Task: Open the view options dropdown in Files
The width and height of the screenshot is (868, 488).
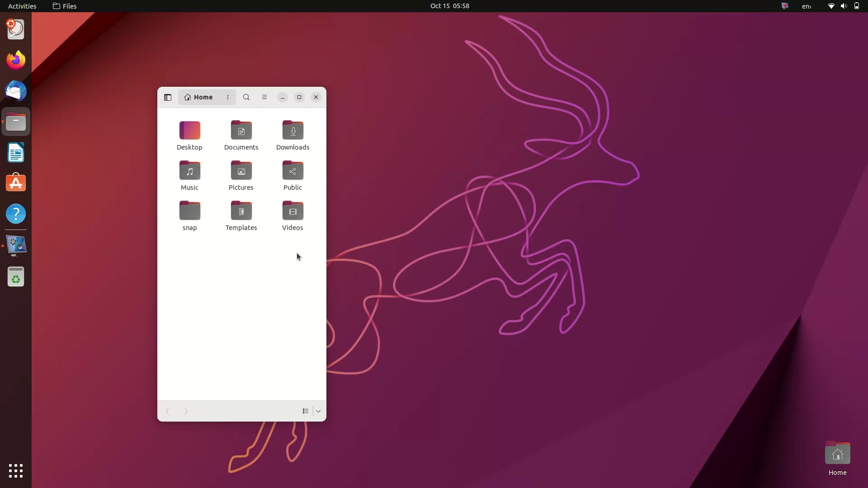Action: [x=319, y=411]
